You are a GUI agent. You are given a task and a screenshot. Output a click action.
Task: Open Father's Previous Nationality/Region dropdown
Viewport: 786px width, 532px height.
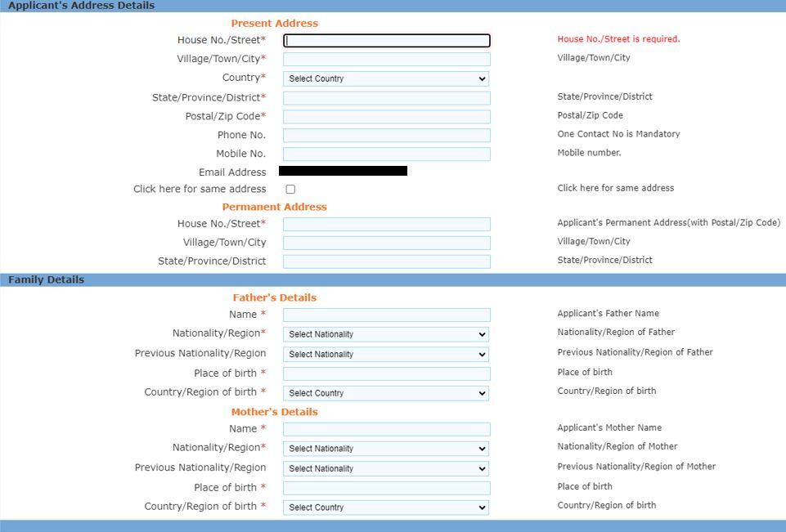pos(386,355)
